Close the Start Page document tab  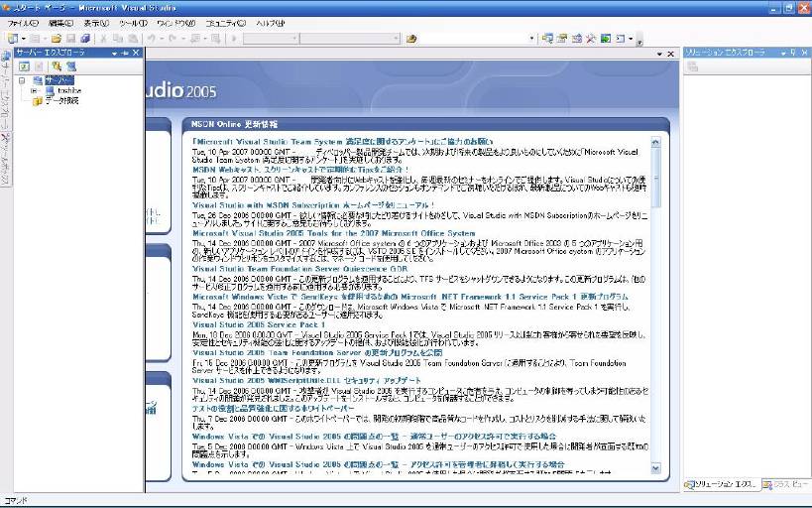[x=671, y=54]
